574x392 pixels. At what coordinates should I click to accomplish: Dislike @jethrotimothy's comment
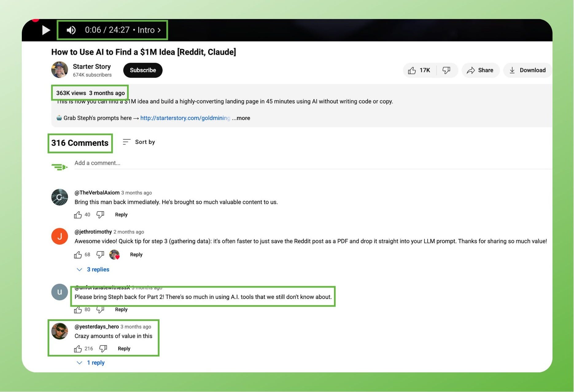tap(100, 254)
